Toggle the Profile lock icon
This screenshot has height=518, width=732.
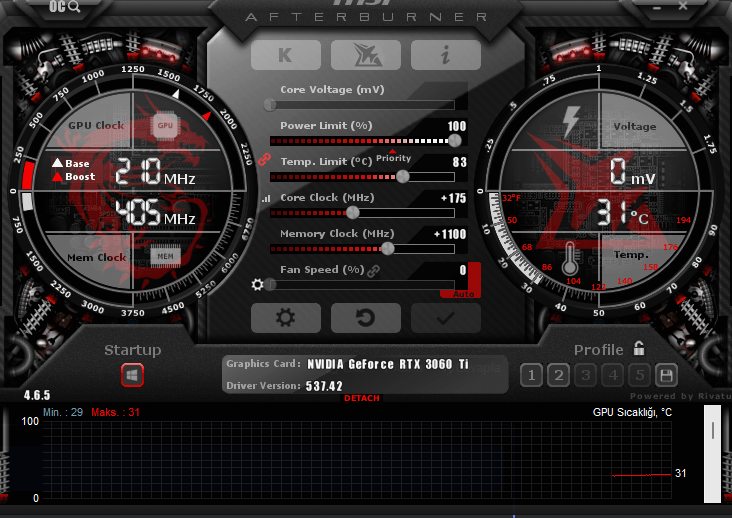pos(639,348)
